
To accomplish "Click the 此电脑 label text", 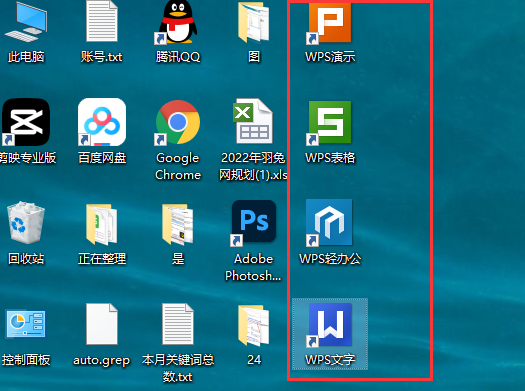I will click(26, 57).
